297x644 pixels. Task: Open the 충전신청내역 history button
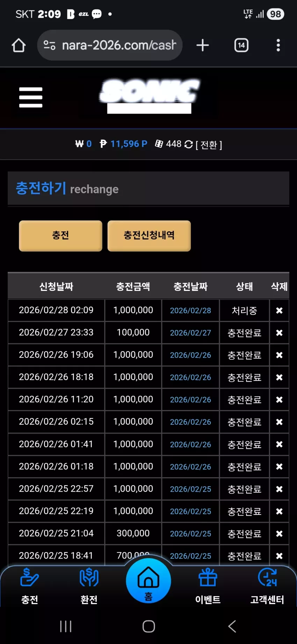149,236
